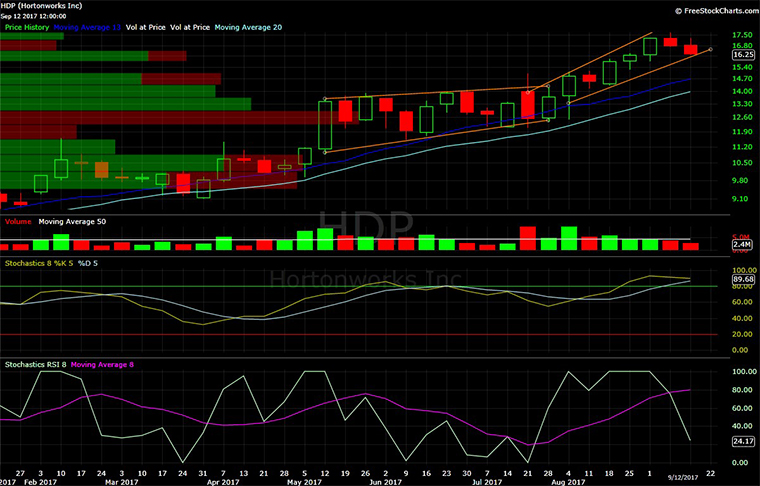
Task: Select the Moving Average 50 volume label
Action: click(72, 221)
